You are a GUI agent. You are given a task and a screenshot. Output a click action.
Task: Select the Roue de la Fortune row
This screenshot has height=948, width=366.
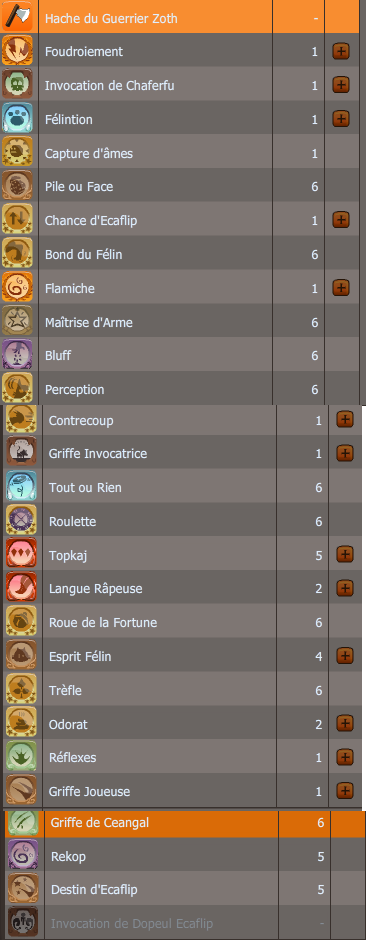pyautogui.click(x=183, y=622)
